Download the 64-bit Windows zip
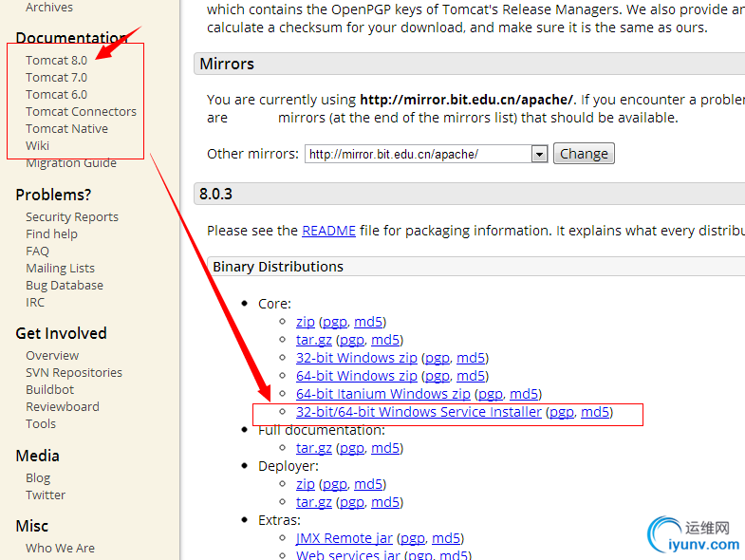Viewport: 745px width, 560px height. click(356, 376)
